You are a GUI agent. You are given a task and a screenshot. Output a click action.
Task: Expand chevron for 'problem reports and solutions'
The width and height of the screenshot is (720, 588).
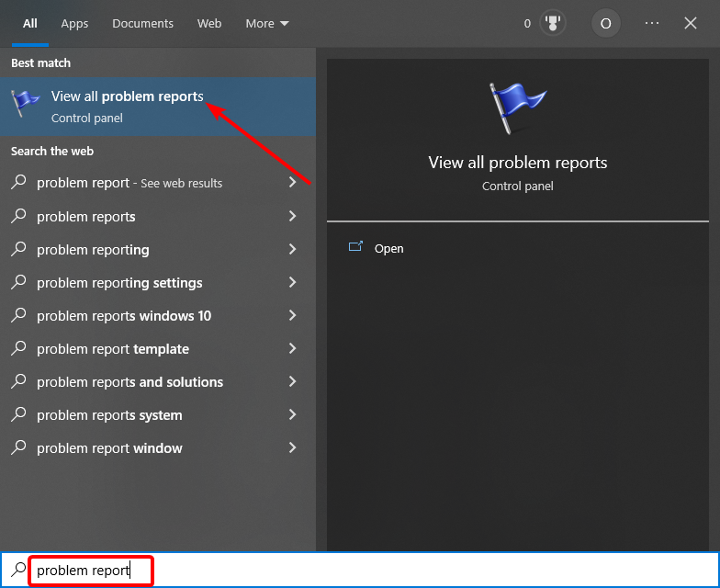point(292,381)
